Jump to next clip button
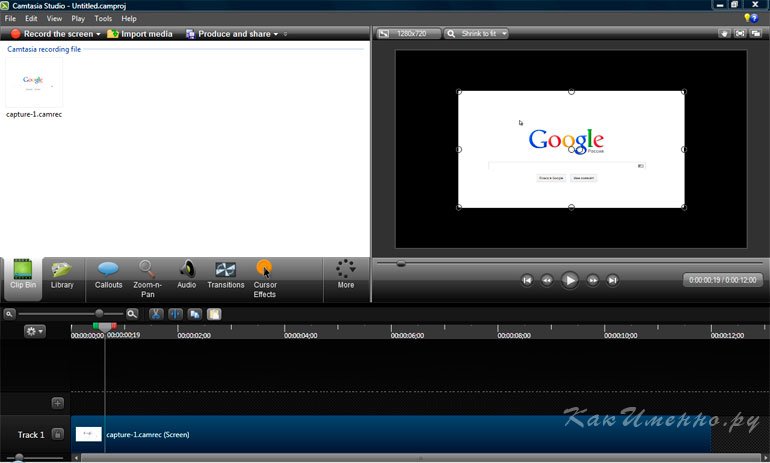Image resolution: width=770 pixels, height=463 pixels. click(x=612, y=280)
